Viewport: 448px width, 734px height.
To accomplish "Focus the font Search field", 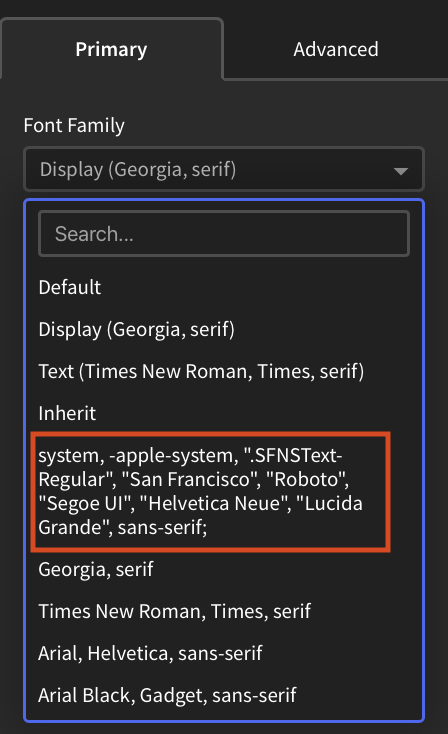I will pyautogui.click(x=224, y=234).
